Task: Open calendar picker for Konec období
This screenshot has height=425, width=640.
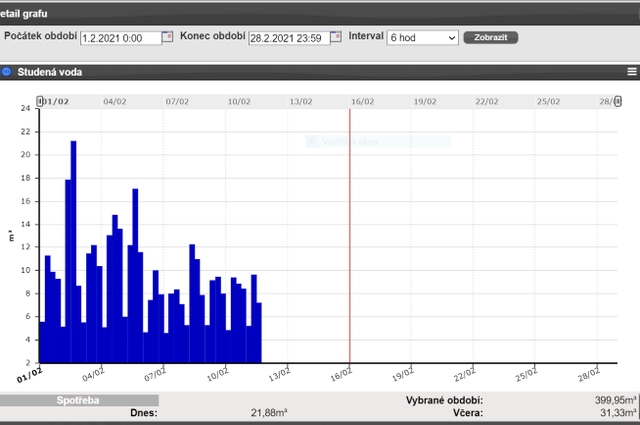Action: pyautogui.click(x=336, y=36)
